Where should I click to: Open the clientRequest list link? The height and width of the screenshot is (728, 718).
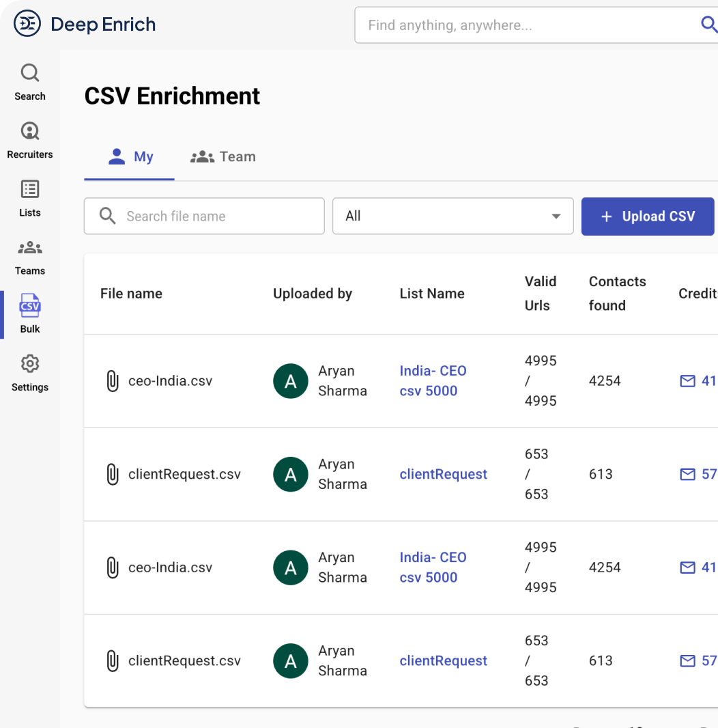click(x=443, y=474)
